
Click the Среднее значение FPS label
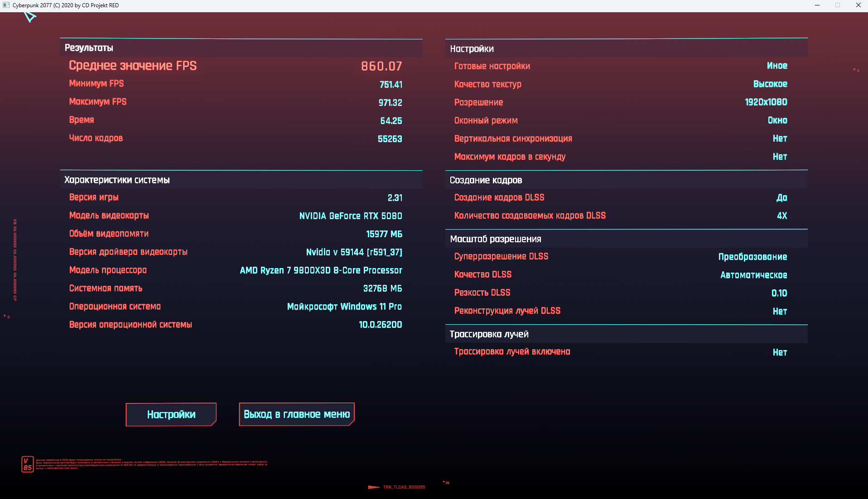(x=133, y=66)
